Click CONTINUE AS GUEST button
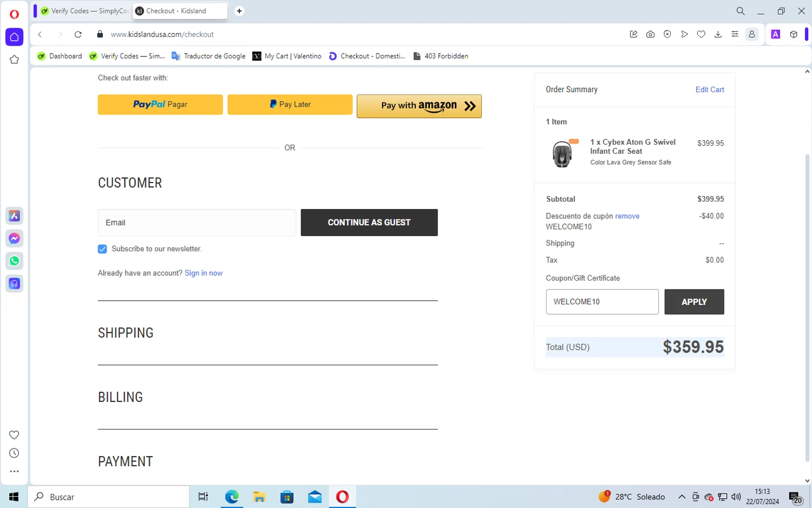 pyautogui.click(x=369, y=223)
